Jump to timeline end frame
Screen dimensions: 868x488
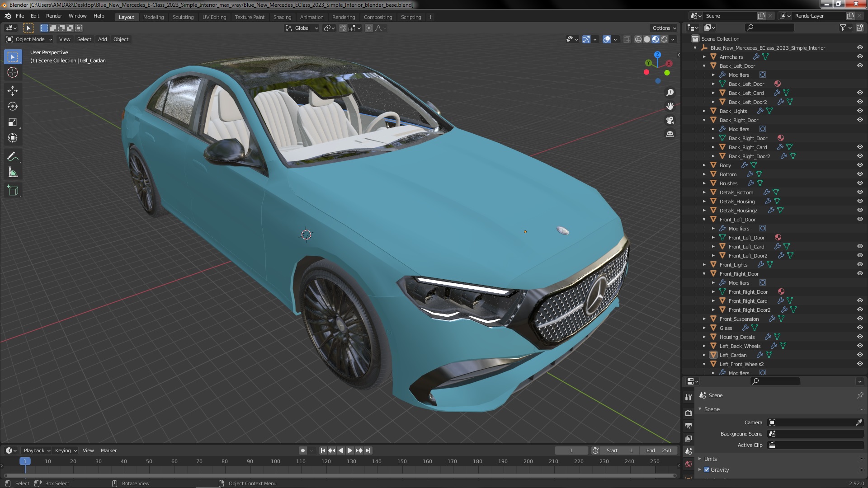coord(368,450)
